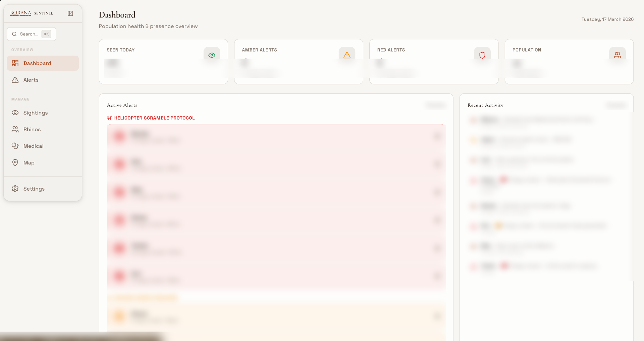Focus the Search input field
The height and width of the screenshot is (341, 644).
point(32,34)
